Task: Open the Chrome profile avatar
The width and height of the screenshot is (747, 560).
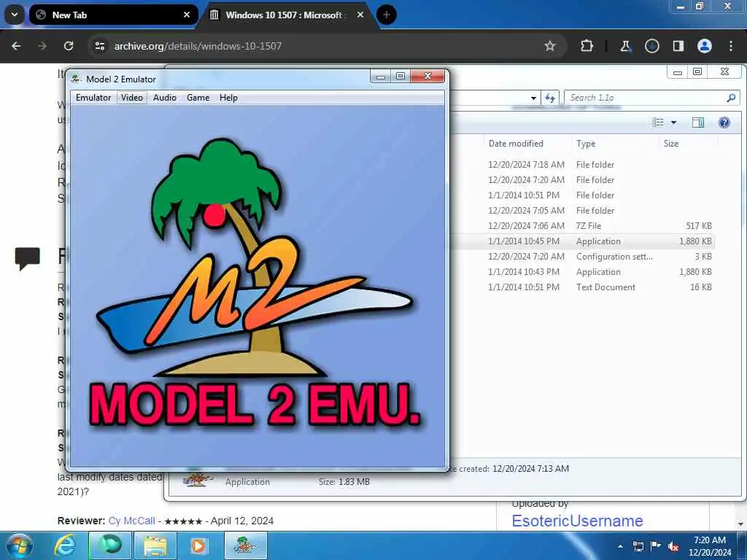Action: pyautogui.click(x=705, y=46)
